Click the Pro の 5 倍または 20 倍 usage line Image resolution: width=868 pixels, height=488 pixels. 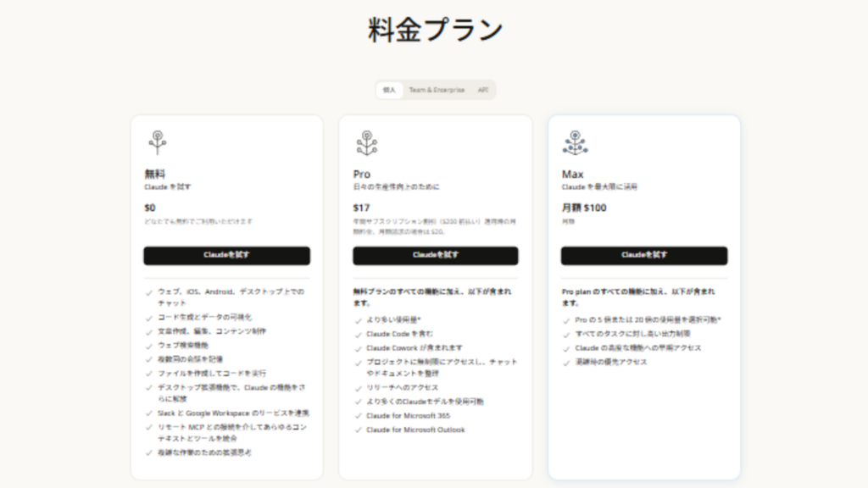point(648,319)
